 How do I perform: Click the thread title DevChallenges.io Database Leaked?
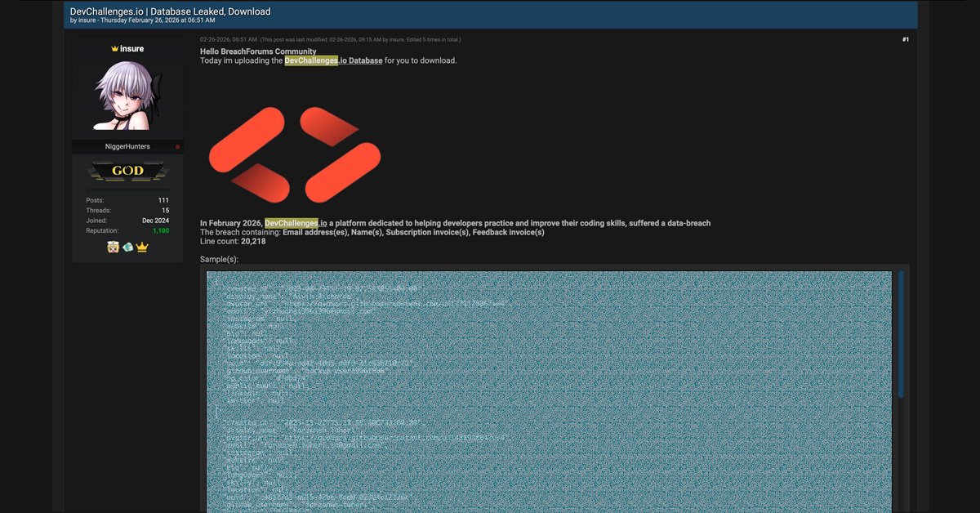click(x=171, y=11)
